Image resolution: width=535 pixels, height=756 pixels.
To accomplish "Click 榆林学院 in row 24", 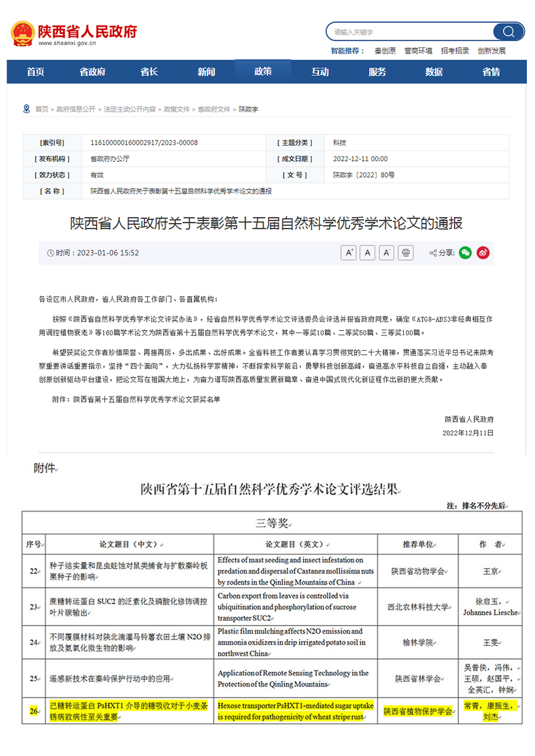I will (x=419, y=642).
